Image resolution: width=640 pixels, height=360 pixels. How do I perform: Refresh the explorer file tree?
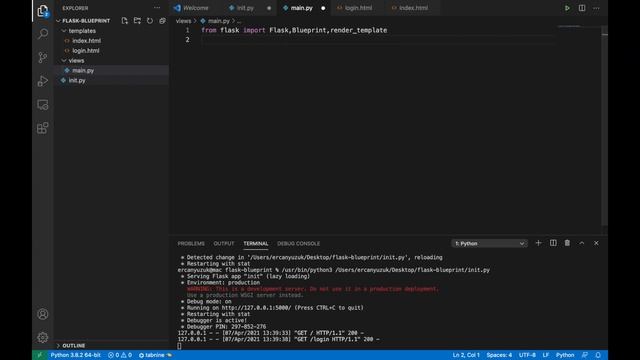click(150, 21)
